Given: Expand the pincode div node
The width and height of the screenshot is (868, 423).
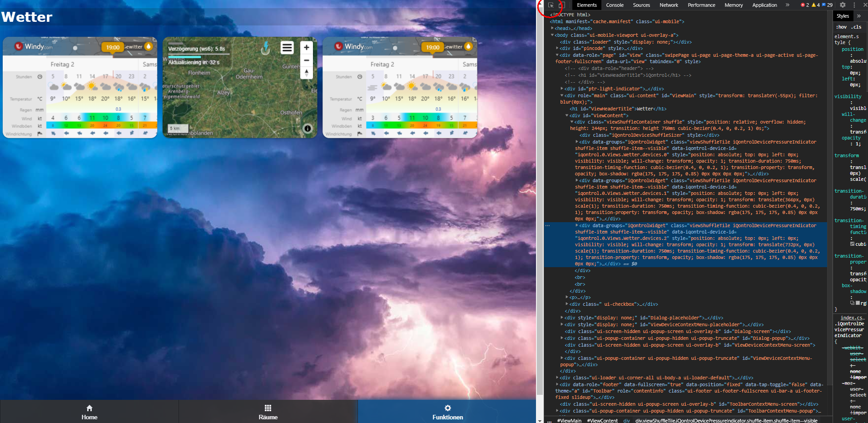Looking at the screenshot, I should (557, 48).
